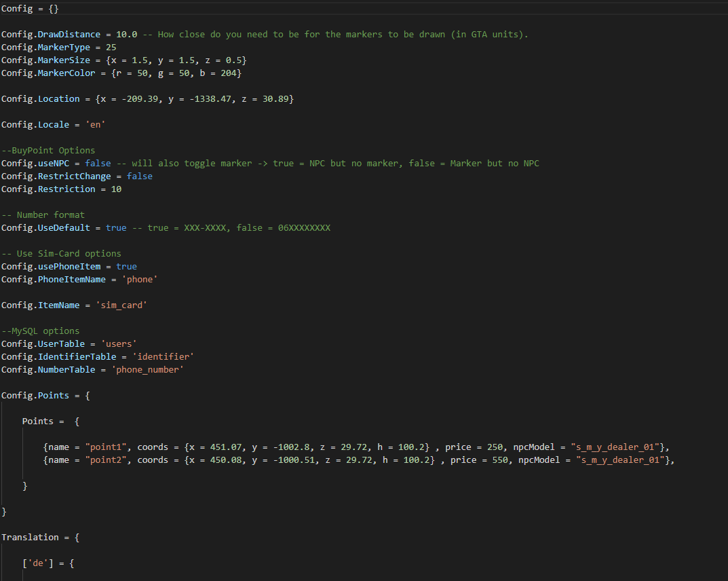Click the "point2" name string
Viewport: 728px width, 581px height.
click(x=106, y=460)
